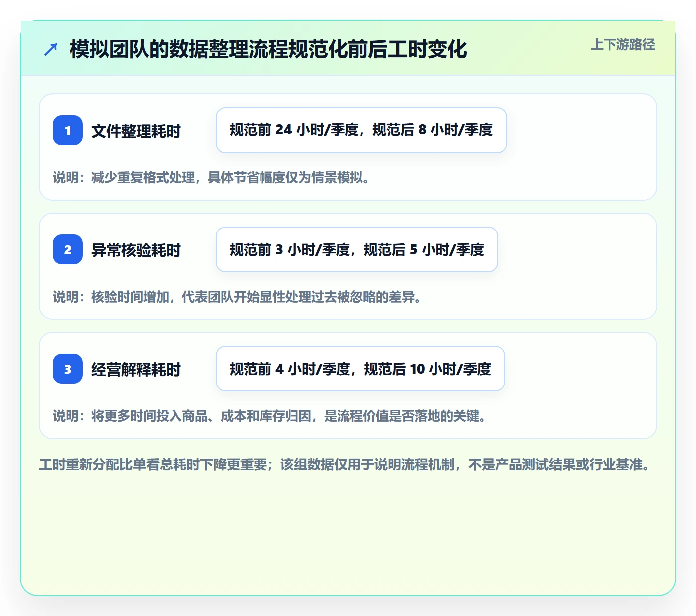Select the 经营解释耗时 heading
Screen dimensions: 696x616
136,370
